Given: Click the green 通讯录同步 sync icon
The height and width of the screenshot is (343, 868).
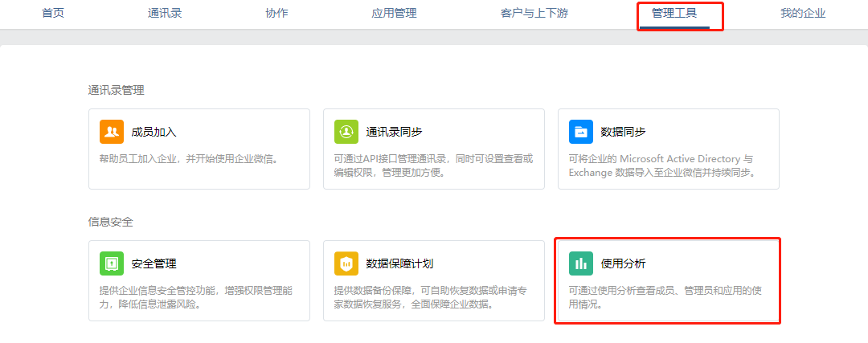Looking at the screenshot, I should click(346, 132).
